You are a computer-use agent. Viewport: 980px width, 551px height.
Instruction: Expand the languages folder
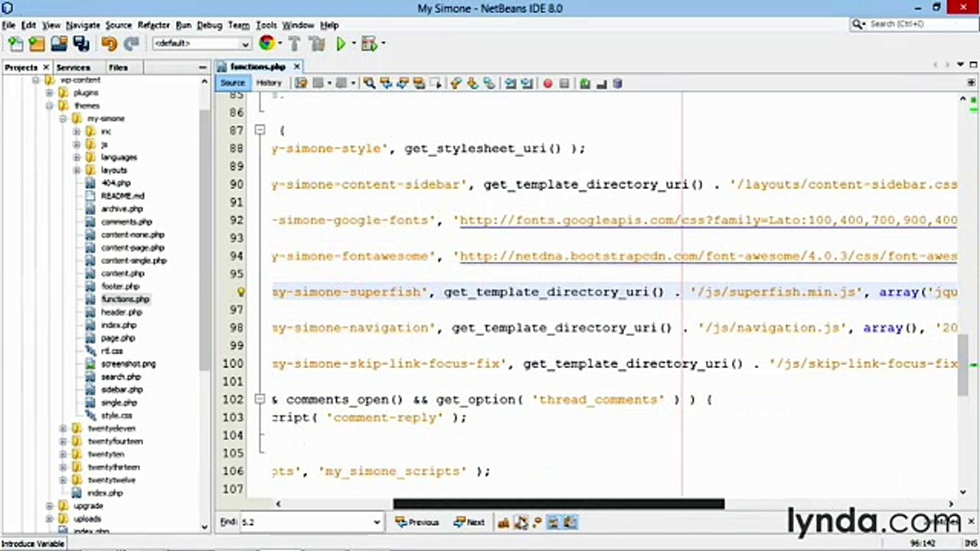77,157
